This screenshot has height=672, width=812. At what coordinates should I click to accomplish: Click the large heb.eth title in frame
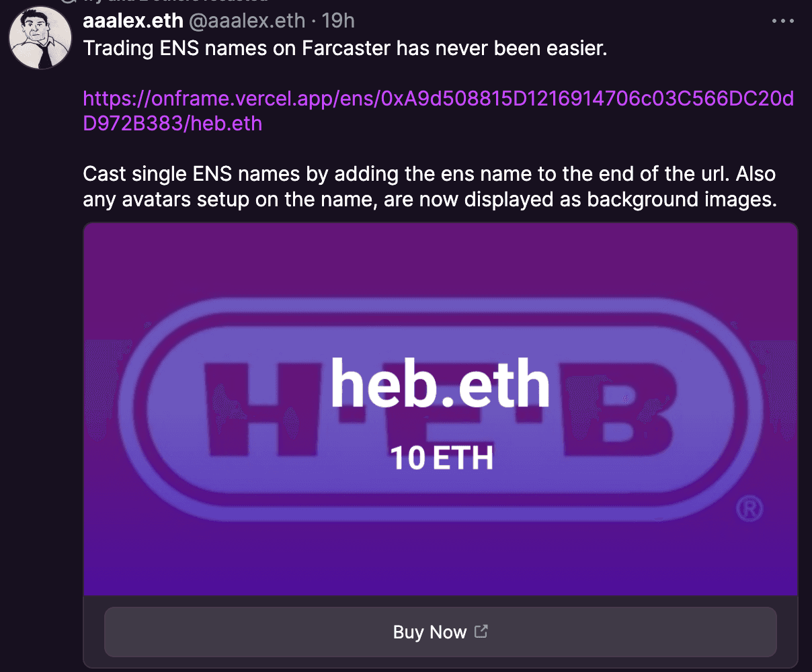point(440,384)
